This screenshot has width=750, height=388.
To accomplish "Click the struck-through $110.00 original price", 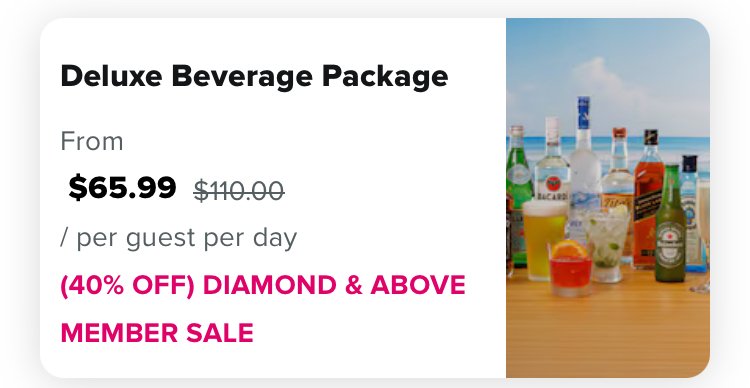I will (x=239, y=191).
